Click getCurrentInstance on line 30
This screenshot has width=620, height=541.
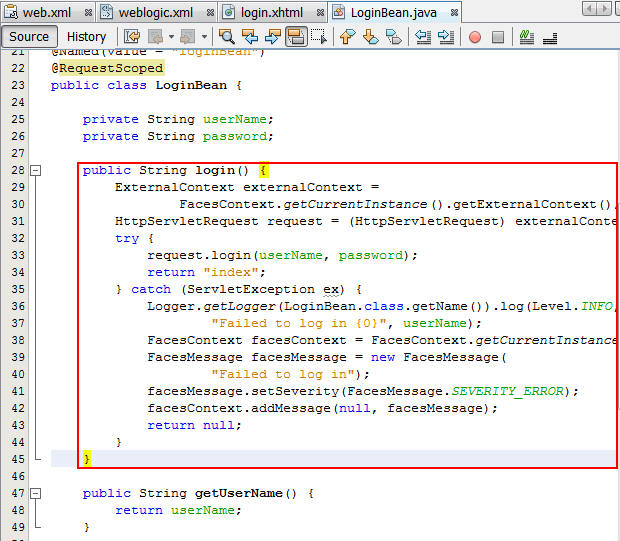(355, 204)
